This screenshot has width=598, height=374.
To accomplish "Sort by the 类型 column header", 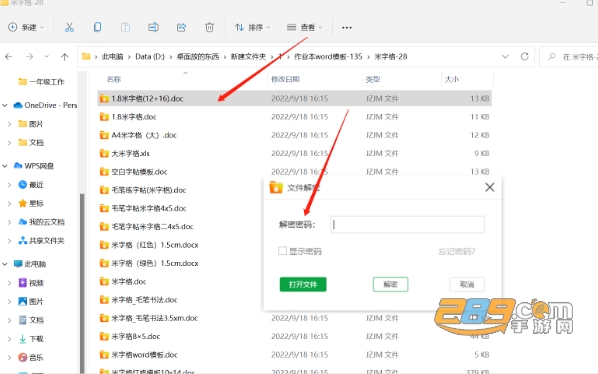I will [373, 79].
